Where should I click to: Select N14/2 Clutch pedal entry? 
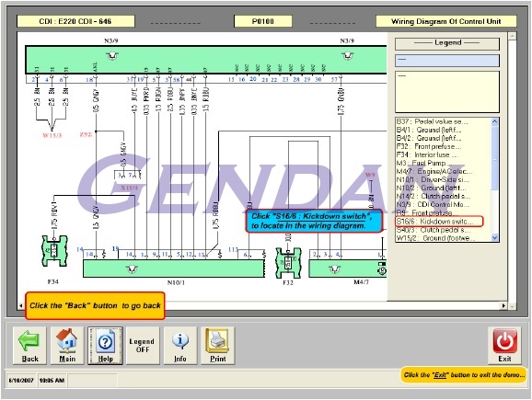coord(434,196)
